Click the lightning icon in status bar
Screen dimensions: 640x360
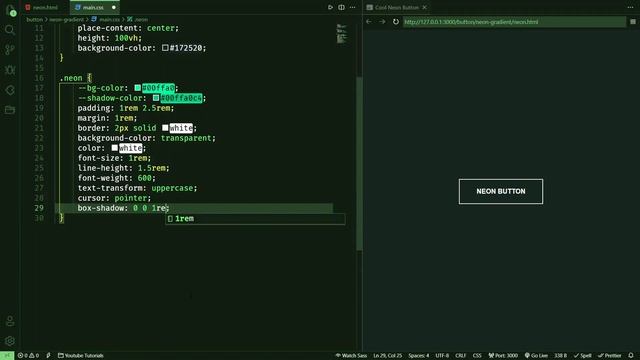[49, 356]
